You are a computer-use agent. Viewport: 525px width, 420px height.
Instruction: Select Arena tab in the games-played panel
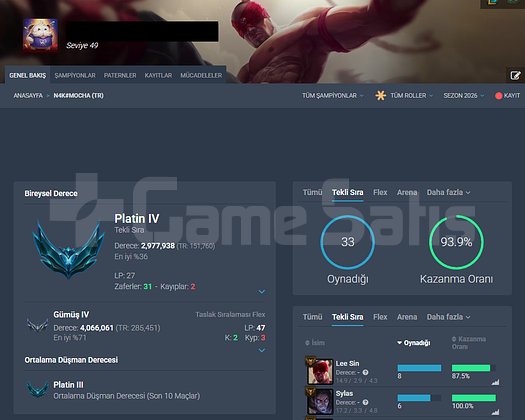[x=407, y=192]
